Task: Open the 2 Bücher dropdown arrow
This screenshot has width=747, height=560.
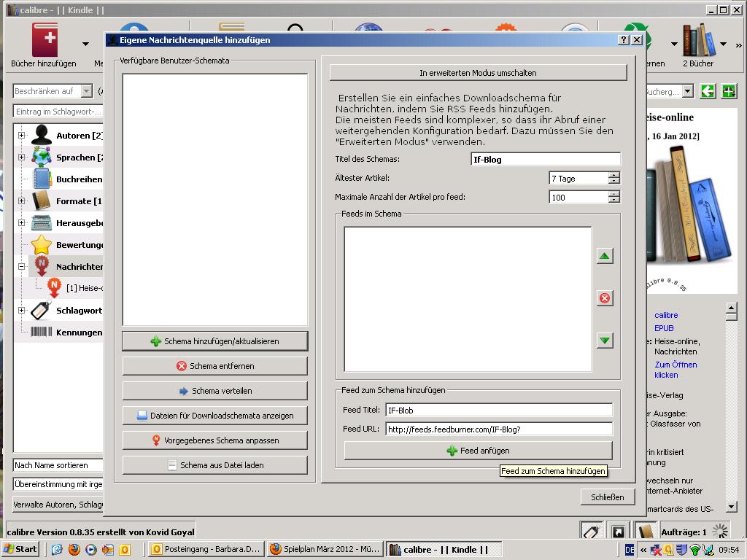Action: (723, 44)
